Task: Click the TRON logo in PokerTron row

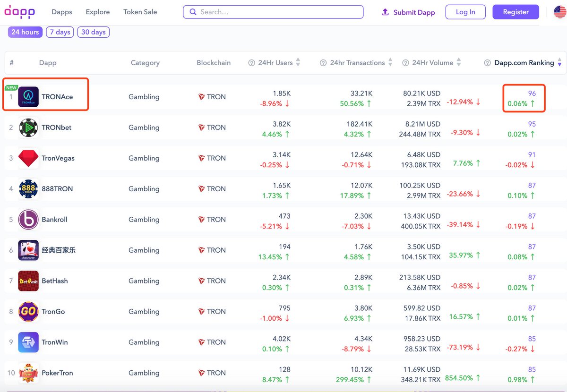Action: (201, 373)
